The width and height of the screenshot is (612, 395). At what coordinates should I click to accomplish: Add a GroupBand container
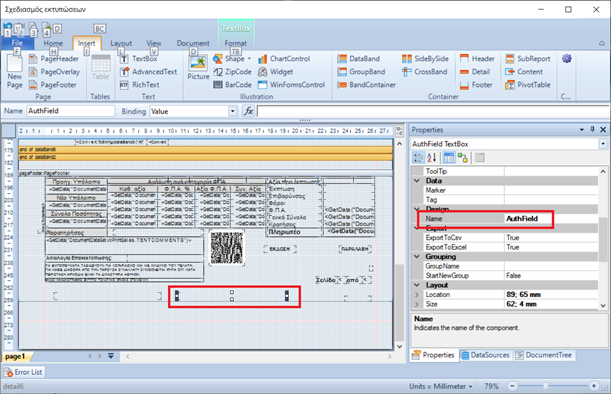(x=361, y=72)
